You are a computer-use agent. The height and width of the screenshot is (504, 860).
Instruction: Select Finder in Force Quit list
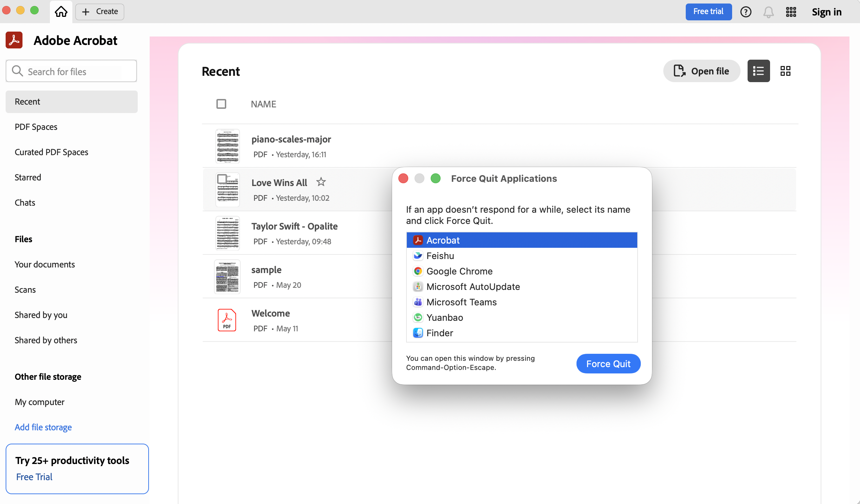coord(522,333)
